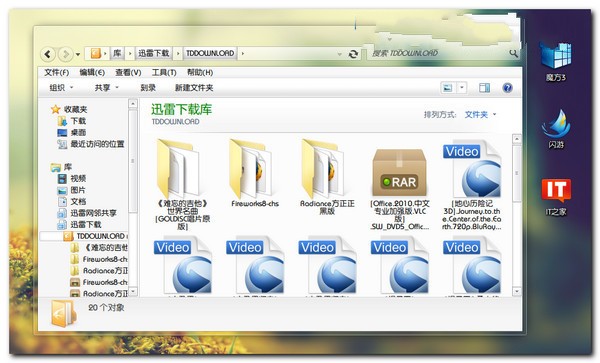Click the 刻录 toolbar button
This screenshot has height=363, width=600.
(x=148, y=88)
